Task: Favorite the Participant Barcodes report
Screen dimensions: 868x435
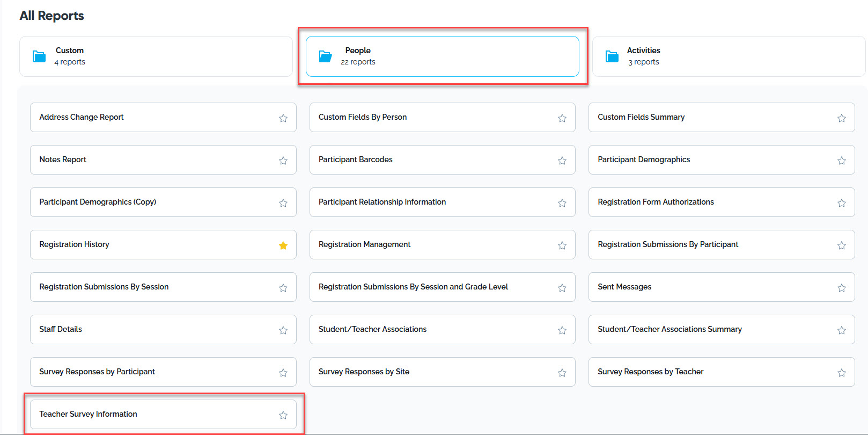Action: click(x=562, y=161)
